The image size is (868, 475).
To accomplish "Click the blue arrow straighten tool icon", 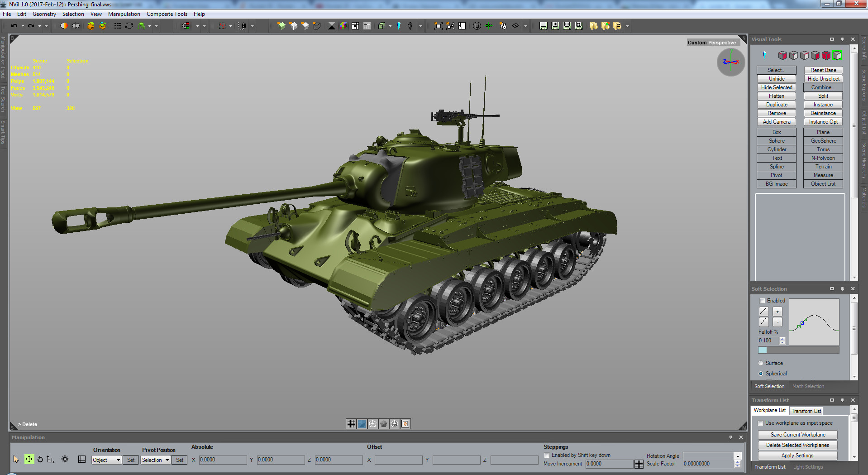I will pos(399,26).
